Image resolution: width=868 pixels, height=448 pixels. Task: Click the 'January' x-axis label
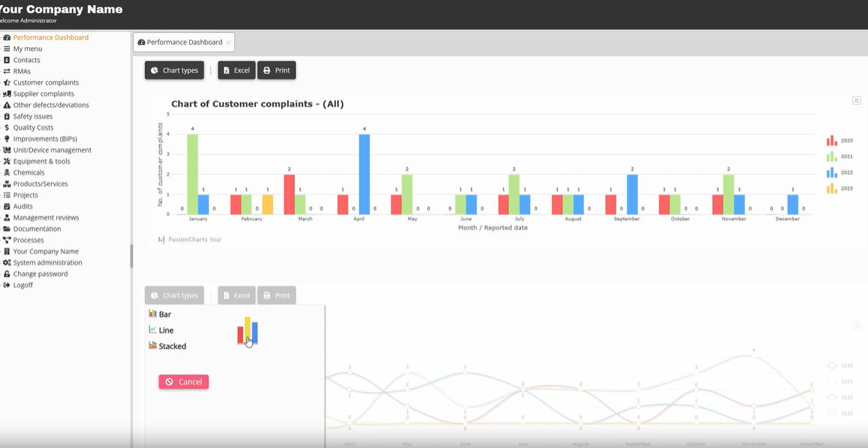point(197,219)
